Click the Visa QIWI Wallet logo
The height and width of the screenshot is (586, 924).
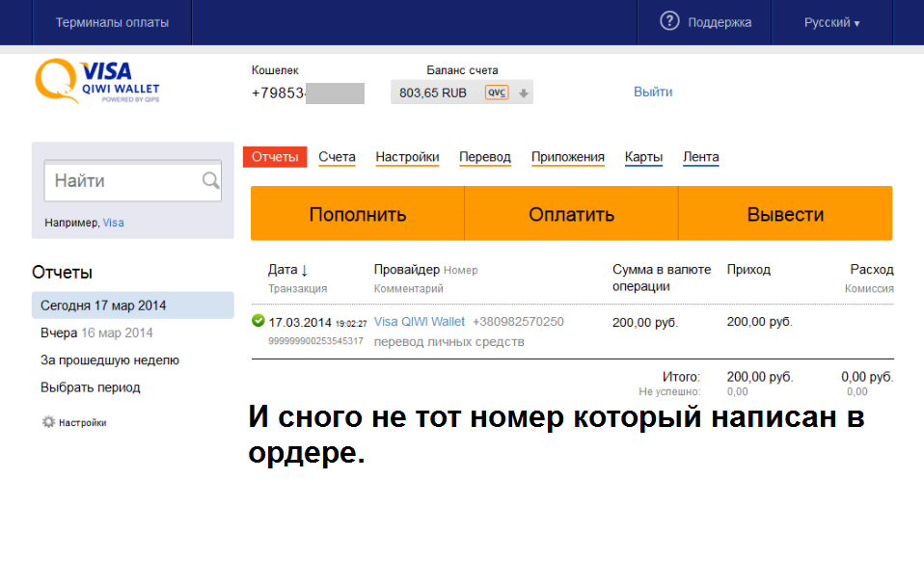96,82
